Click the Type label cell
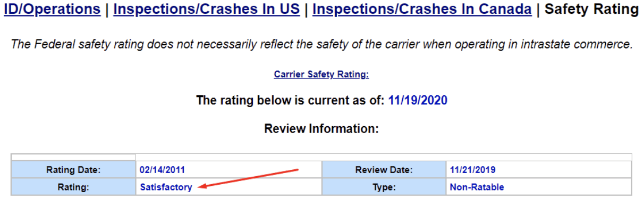Image resolution: width=644 pixels, height=197 pixels. pos(383,187)
